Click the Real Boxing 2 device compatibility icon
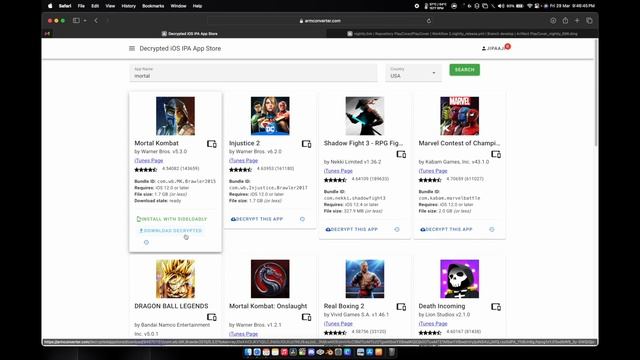Screen dimensions: 640x360 point(401,307)
